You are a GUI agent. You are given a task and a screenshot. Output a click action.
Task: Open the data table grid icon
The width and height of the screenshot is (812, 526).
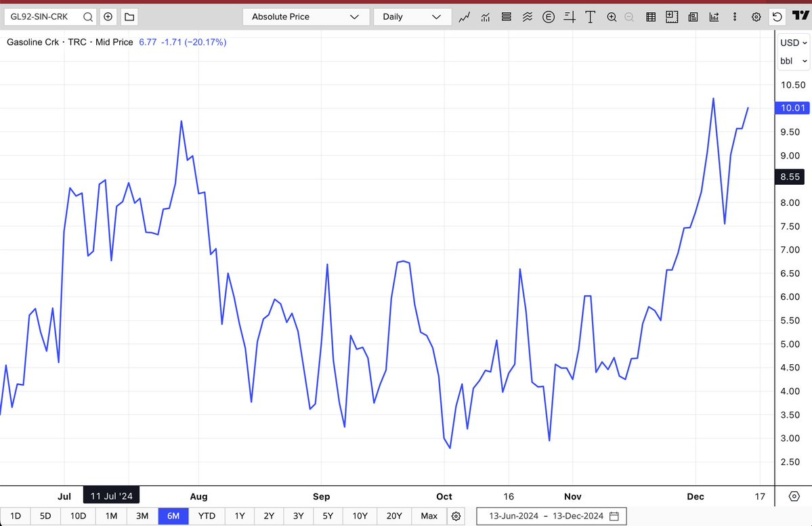pyautogui.click(x=651, y=17)
